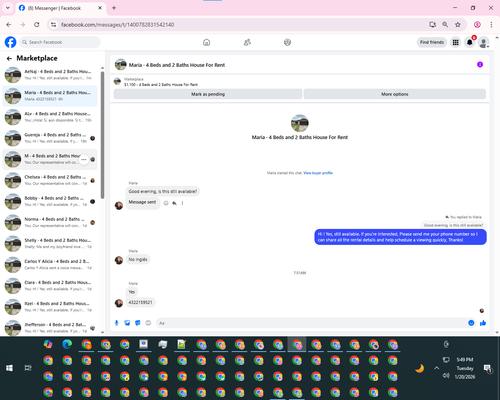Screen dimensions: 500x400
Task: Go to Facebook Home feed icon
Action: tap(207, 42)
